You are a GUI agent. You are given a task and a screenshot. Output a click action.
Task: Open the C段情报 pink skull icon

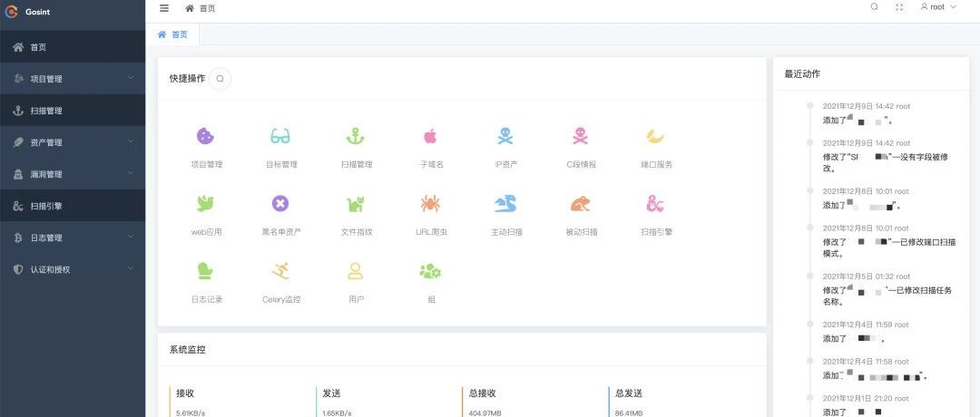tap(581, 135)
